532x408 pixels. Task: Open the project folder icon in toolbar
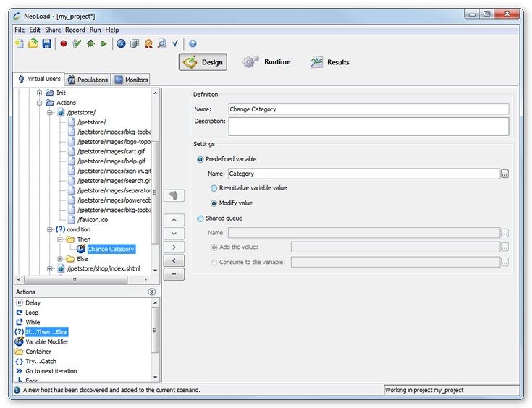tap(33, 44)
